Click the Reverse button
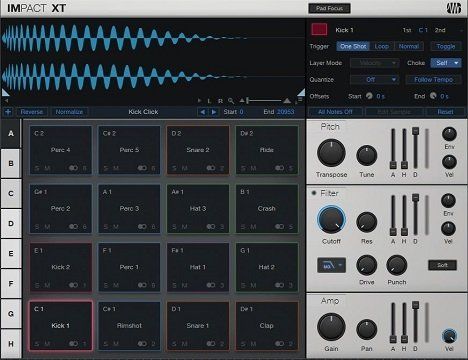The height and width of the screenshot is (360, 468). coord(32,112)
